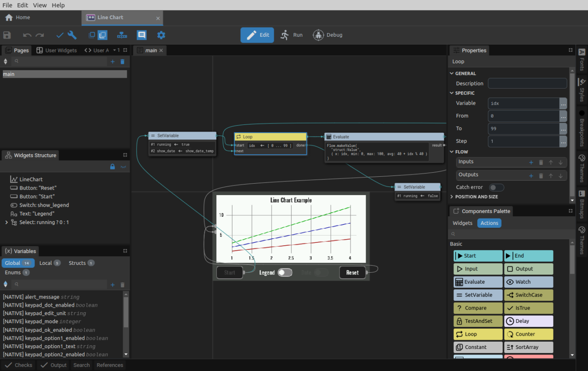Viewport: 588px width, 371px height.
Task: Click the Check checkmark toolbar icon
Action: coord(60,35)
